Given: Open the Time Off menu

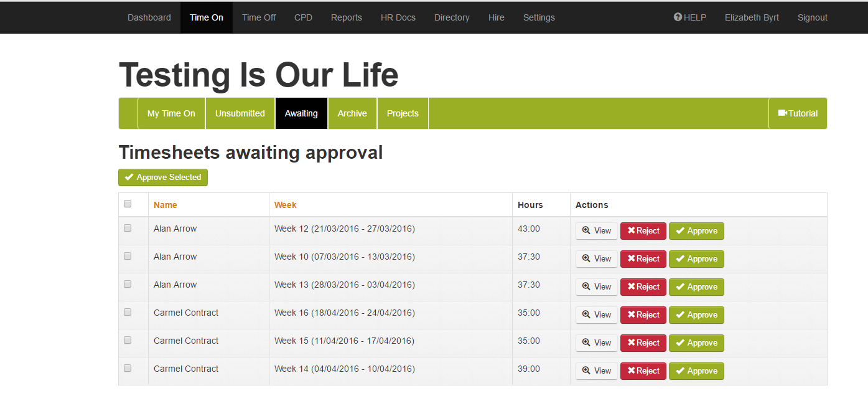Looking at the screenshot, I should tap(259, 17).
